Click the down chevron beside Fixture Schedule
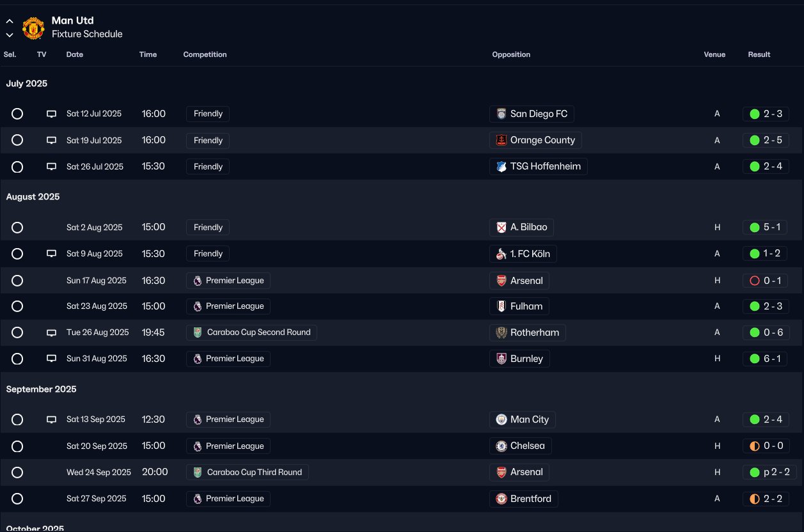This screenshot has height=532, width=804. (x=10, y=35)
